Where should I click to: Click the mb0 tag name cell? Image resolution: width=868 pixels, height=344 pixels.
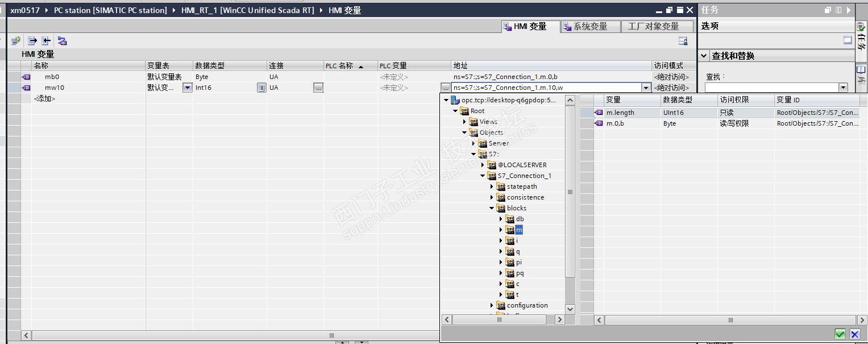click(x=88, y=77)
